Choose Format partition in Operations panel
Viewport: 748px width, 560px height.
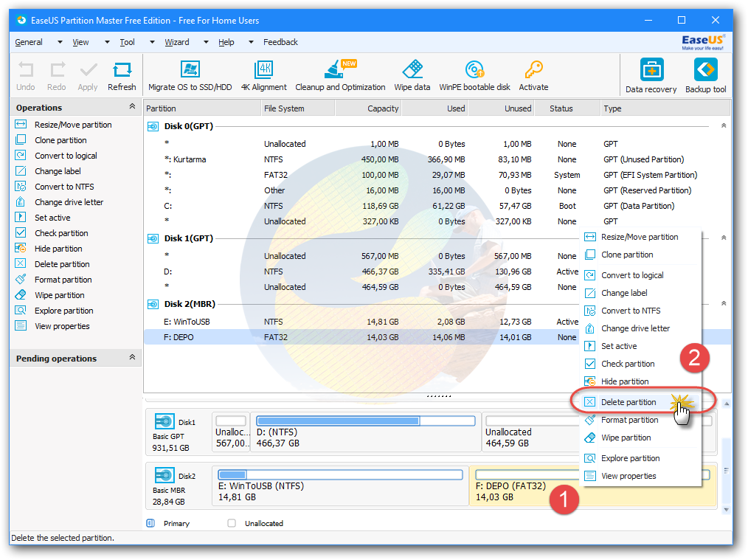63,280
